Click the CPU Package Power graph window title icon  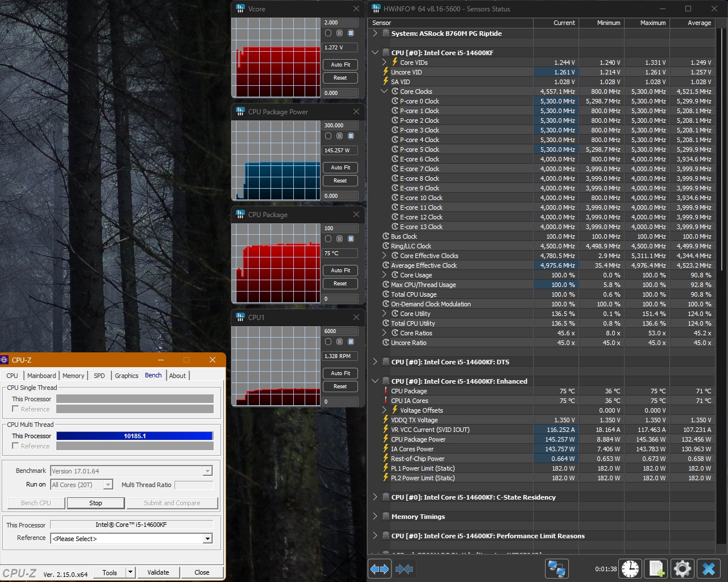(240, 112)
